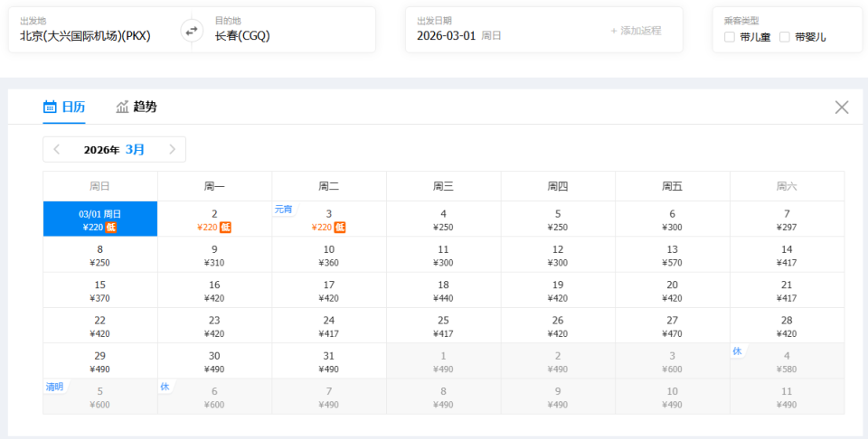Enable the 带儿童 checkbox
This screenshot has height=439, width=868.
point(730,37)
